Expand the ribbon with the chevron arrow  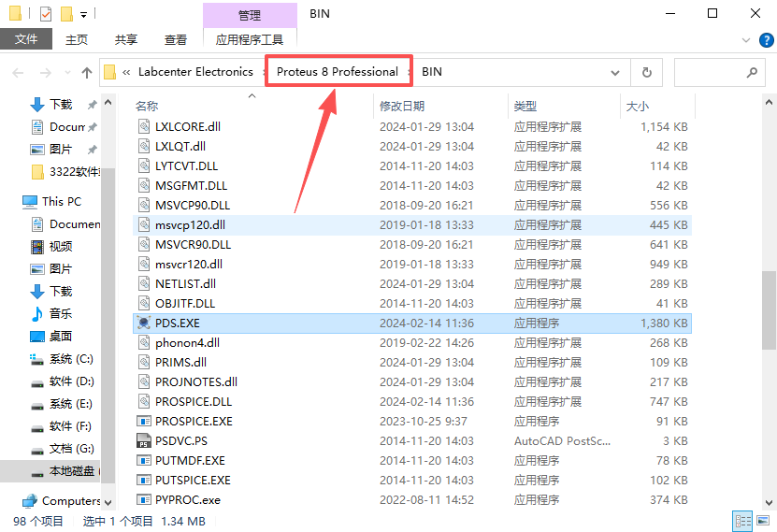745,40
